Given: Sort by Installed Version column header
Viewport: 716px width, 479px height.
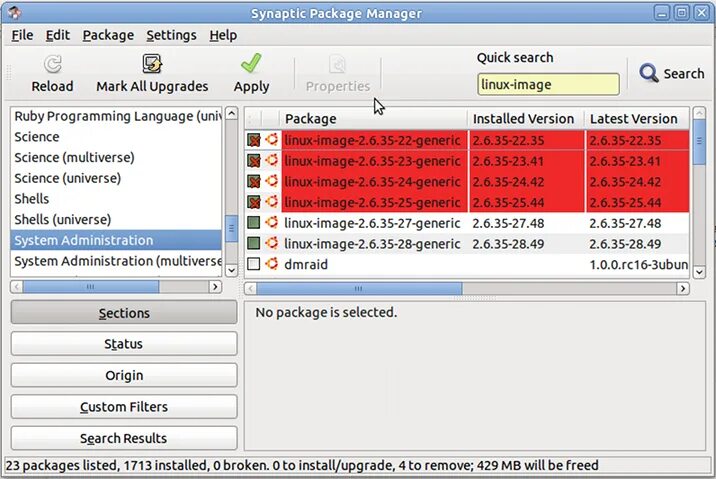Looking at the screenshot, I should click(x=526, y=119).
